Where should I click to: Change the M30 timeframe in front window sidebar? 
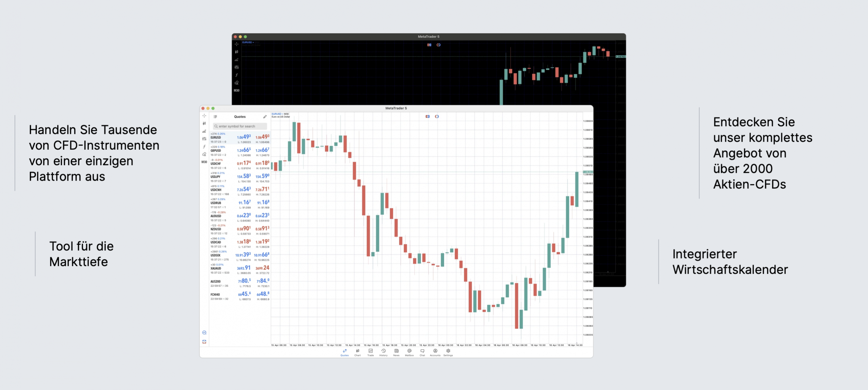204,162
